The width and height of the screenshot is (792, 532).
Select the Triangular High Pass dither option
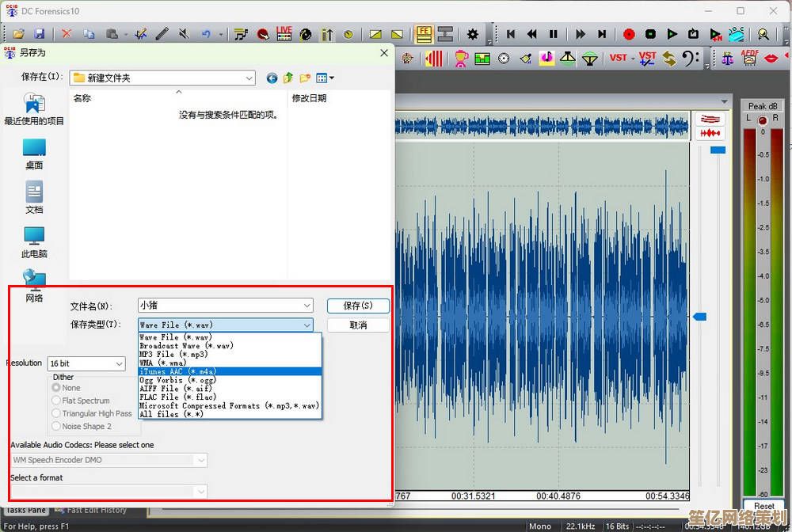click(x=56, y=413)
